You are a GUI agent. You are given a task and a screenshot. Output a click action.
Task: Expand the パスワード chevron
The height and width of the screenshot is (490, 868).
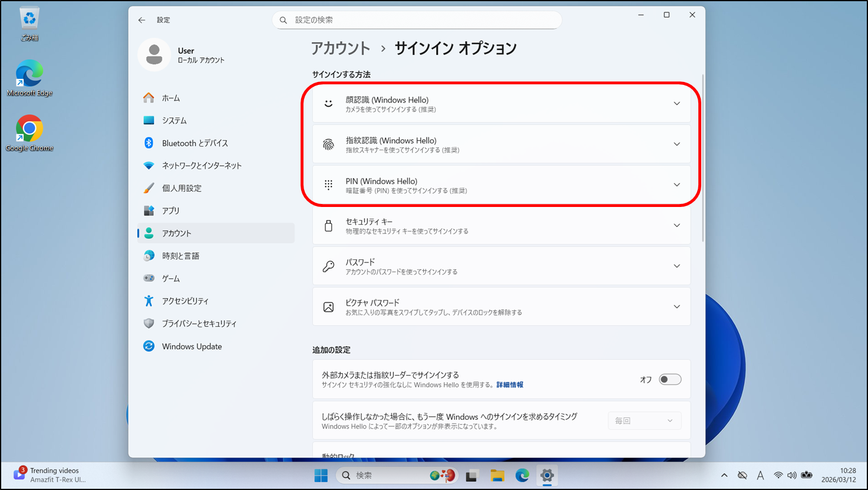(x=676, y=266)
